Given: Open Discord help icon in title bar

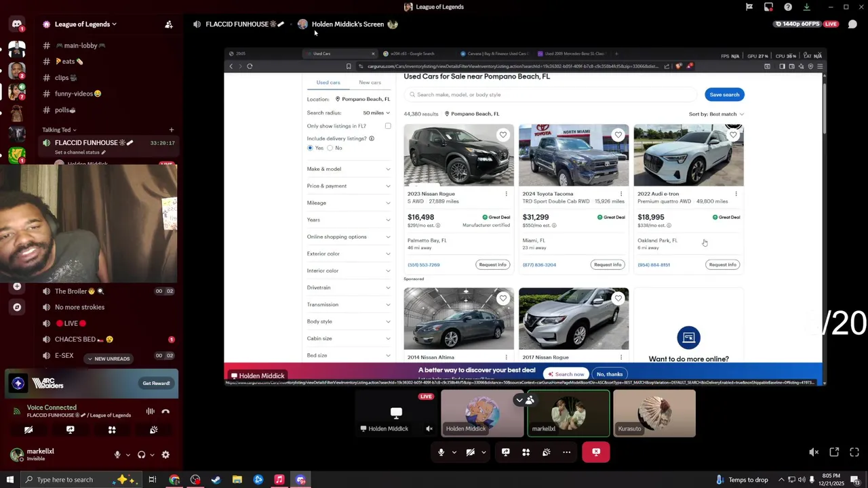Looking at the screenshot, I should coord(788,7).
